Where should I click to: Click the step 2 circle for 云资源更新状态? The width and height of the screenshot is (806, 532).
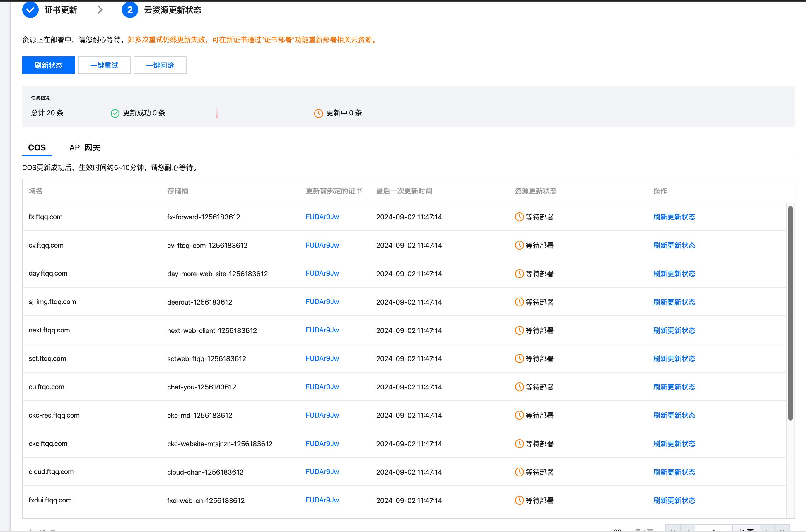coord(130,9)
